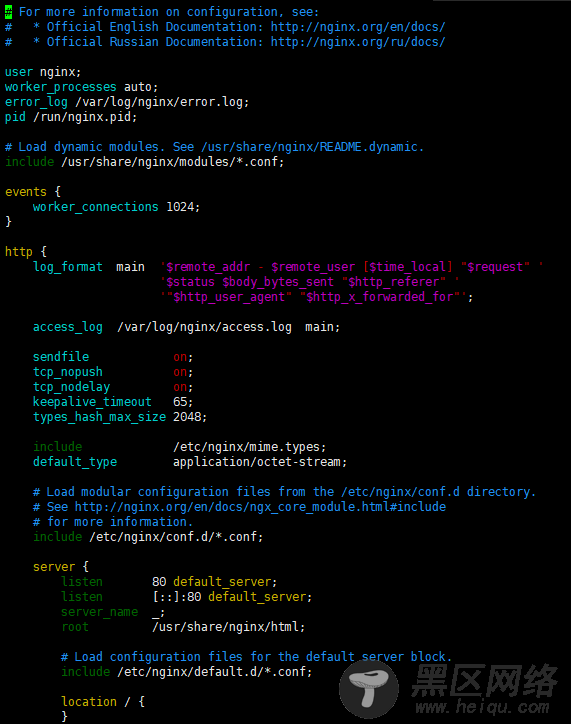Image resolution: width=571 pixels, height=724 pixels.
Task: Click the www.heiqu.com watermark address
Action: click(482, 707)
